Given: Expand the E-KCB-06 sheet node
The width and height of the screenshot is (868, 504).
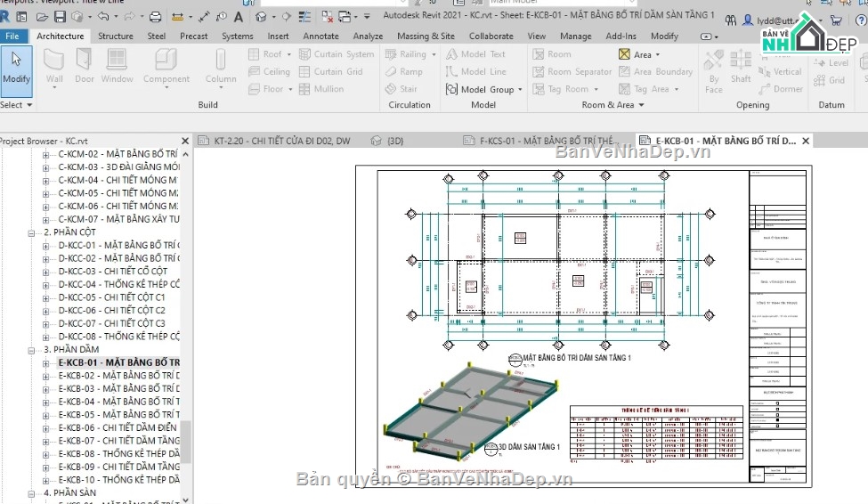Looking at the screenshot, I should 46,428.
